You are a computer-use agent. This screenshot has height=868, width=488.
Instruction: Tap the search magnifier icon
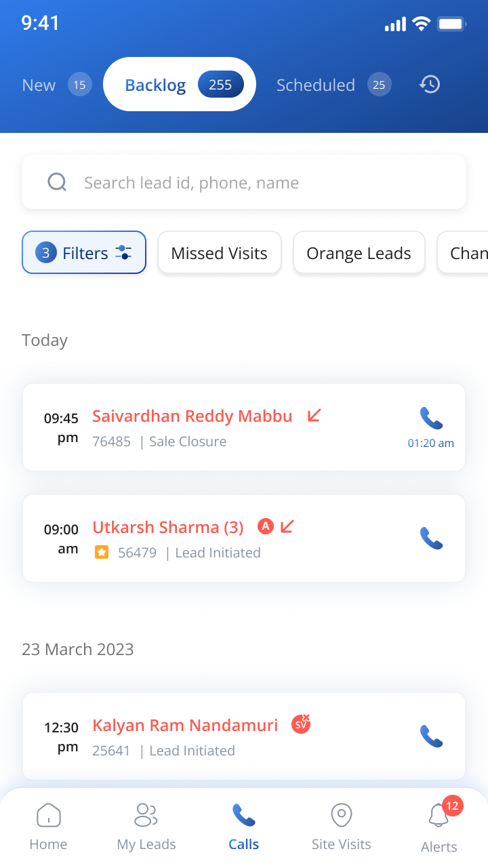57,182
